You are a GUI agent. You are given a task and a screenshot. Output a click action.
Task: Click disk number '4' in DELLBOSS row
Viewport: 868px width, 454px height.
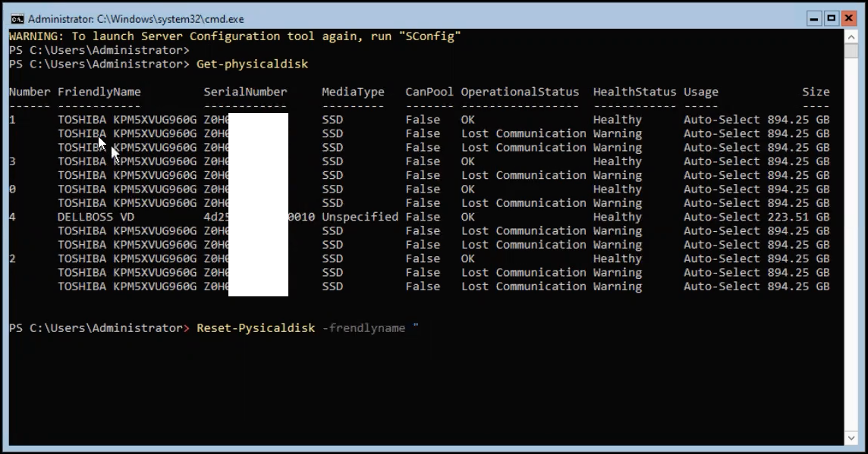tap(13, 217)
